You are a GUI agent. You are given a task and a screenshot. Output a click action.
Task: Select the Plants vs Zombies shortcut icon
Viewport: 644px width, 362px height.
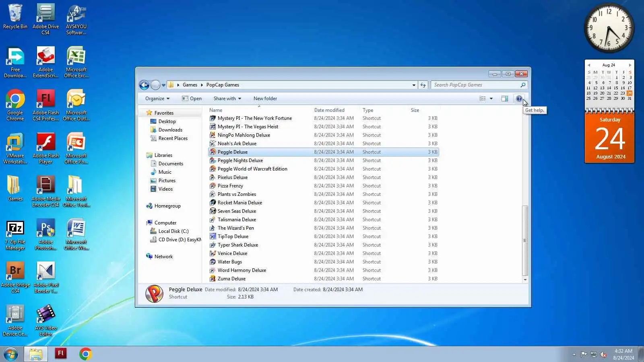tap(213, 194)
